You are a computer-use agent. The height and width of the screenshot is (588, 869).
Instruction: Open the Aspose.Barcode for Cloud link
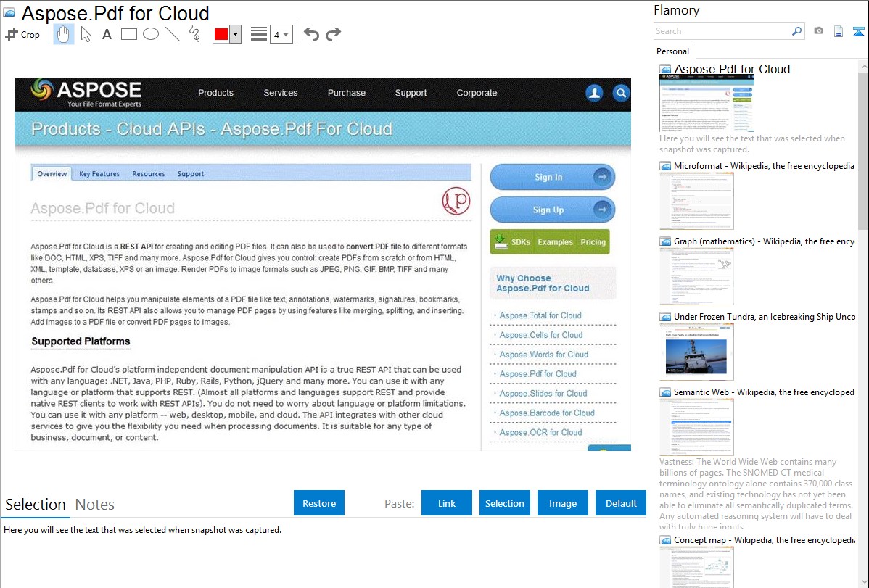click(x=547, y=413)
